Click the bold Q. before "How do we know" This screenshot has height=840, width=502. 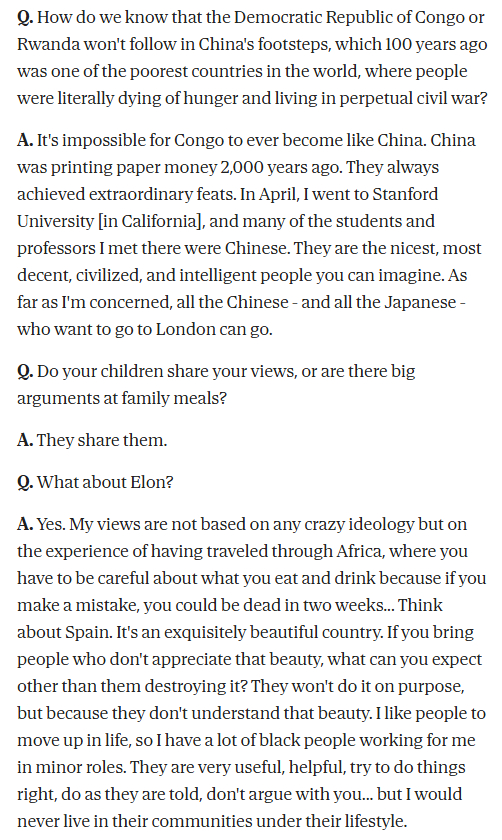[x=25, y=18]
